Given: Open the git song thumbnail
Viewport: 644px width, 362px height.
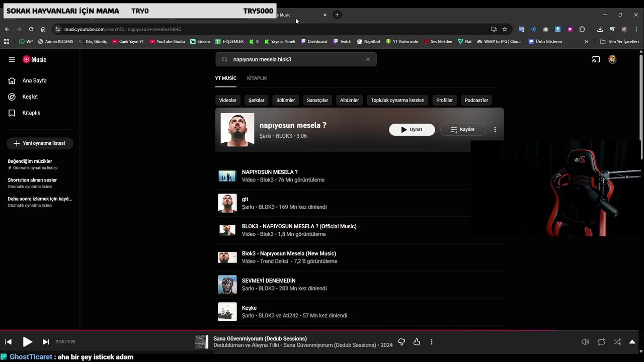Looking at the screenshot, I should [227, 203].
